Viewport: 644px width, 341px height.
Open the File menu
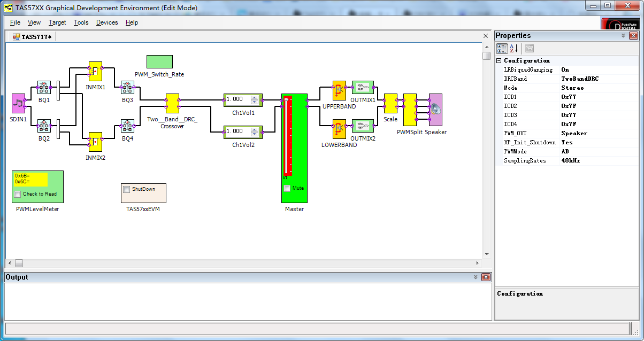15,22
